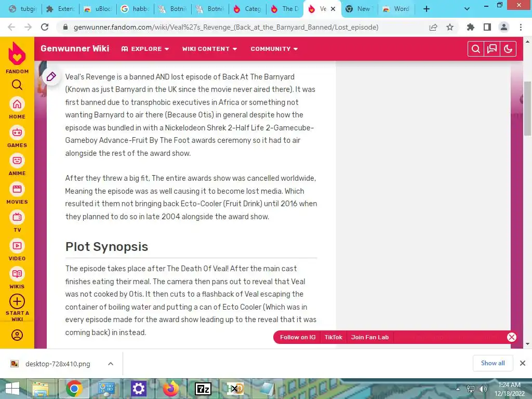Toggle dark theme moon icon
Image resolution: width=532 pixels, height=399 pixels.
click(x=508, y=49)
